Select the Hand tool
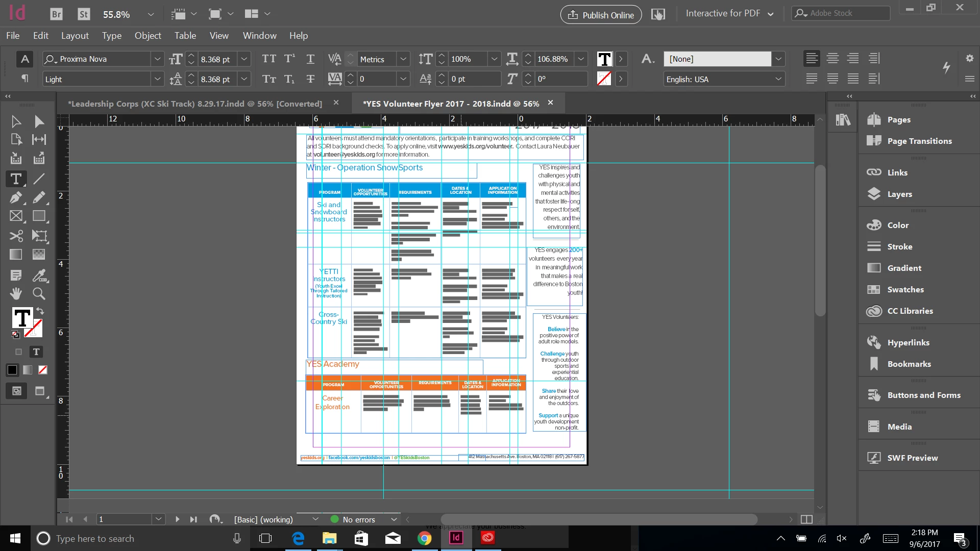 [16, 293]
